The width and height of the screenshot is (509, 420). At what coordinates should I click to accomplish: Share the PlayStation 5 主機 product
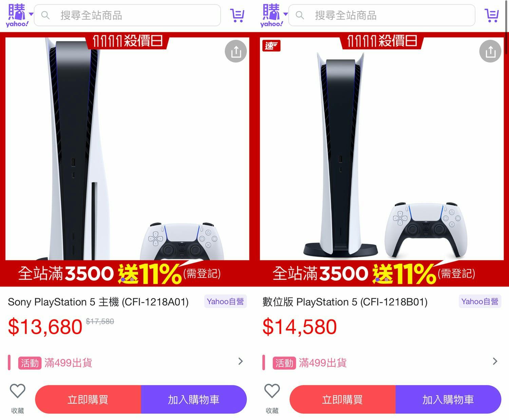pyautogui.click(x=236, y=51)
